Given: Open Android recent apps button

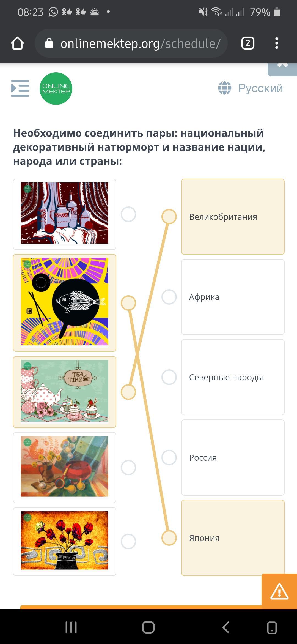Looking at the screenshot, I should (71, 628).
